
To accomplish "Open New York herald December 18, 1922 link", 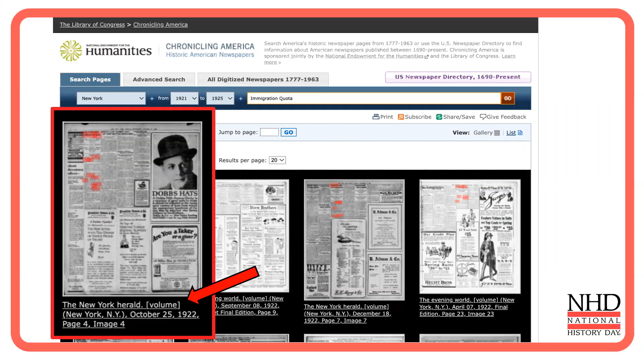I will (347, 313).
